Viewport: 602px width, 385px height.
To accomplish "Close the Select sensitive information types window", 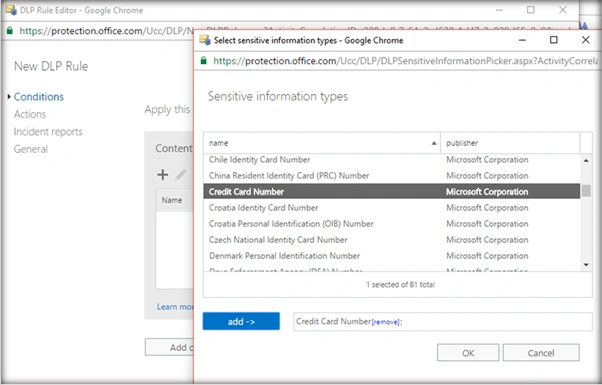I will coord(585,40).
